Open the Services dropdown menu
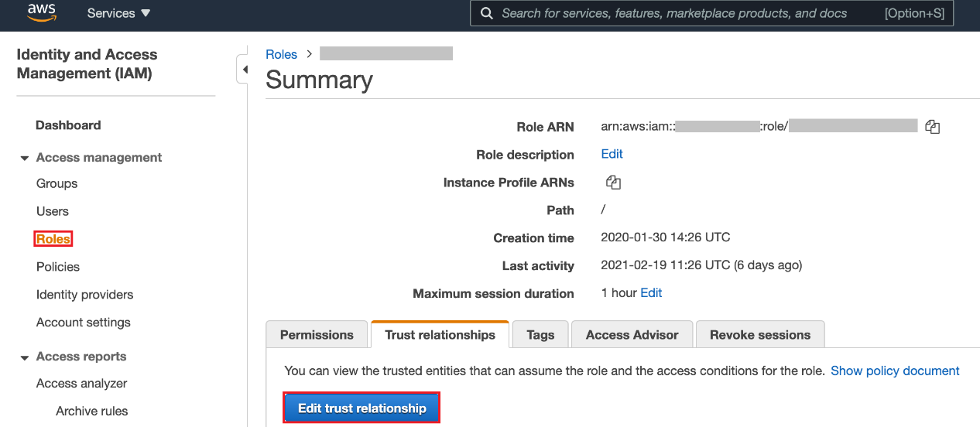Viewport: 980px width, 427px height. 118,13
